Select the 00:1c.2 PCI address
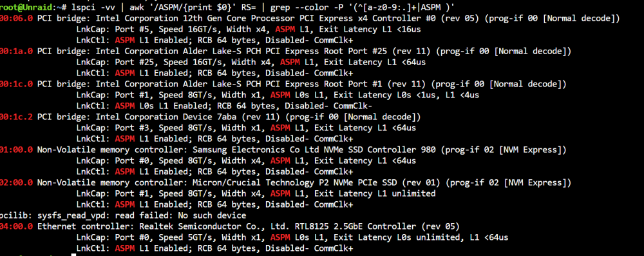The width and height of the screenshot is (644, 256). pos(17,117)
